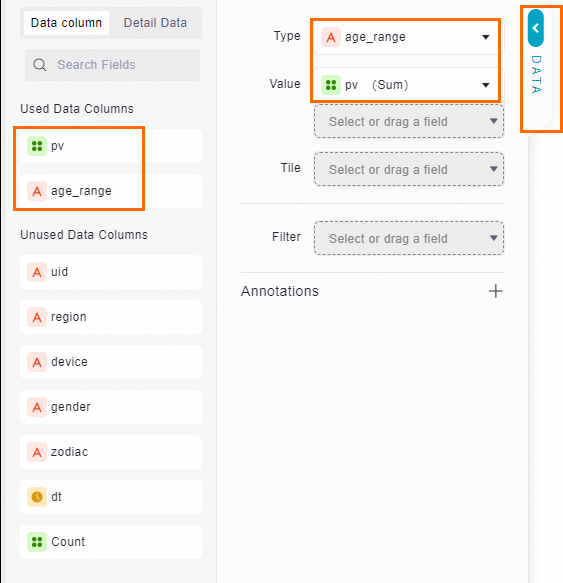
Task: Open the Filter field dropdown
Action: [409, 238]
